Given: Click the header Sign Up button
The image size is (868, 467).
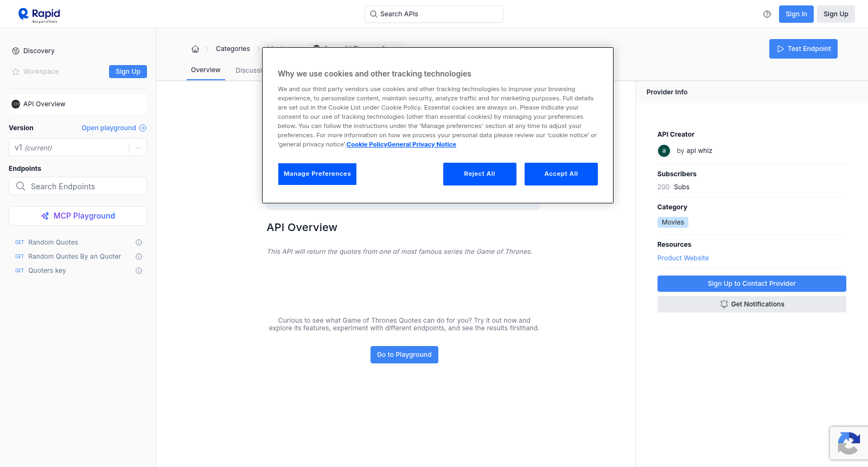Looking at the screenshot, I should (x=836, y=14).
